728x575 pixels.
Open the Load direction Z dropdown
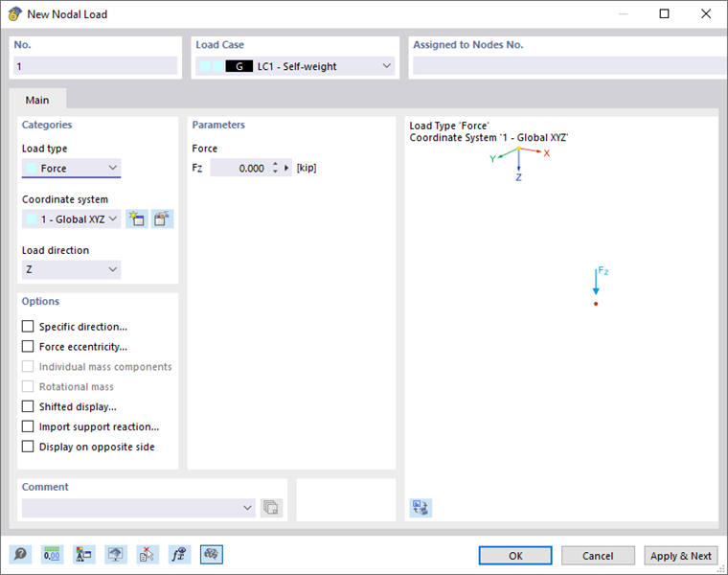[72, 269]
